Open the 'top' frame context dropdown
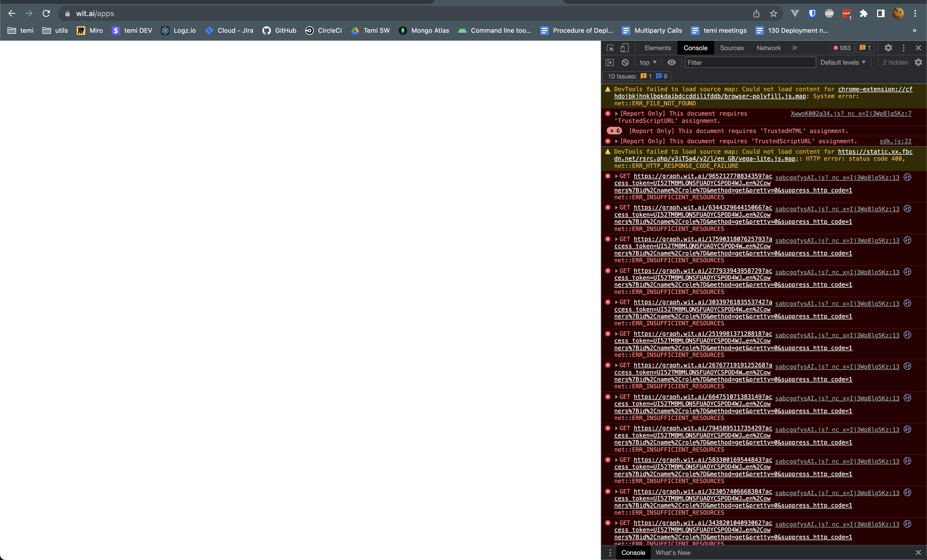 pyautogui.click(x=648, y=62)
